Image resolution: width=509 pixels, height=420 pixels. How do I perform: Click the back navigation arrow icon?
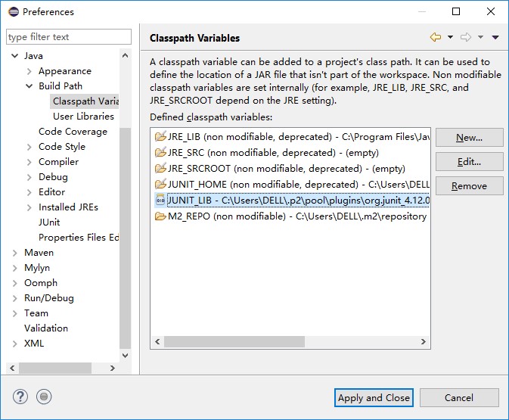click(435, 37)
